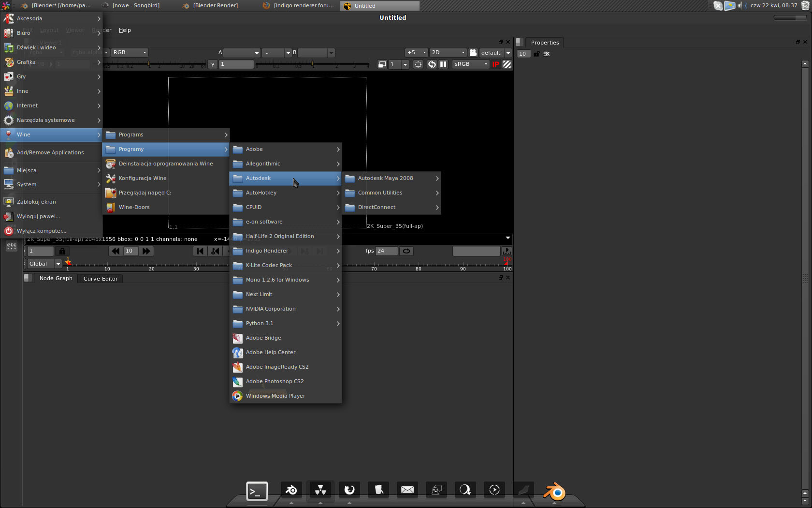Open the Global timeline range dropdown
This screenshot has height=508, width=812.
click(44, 264)
